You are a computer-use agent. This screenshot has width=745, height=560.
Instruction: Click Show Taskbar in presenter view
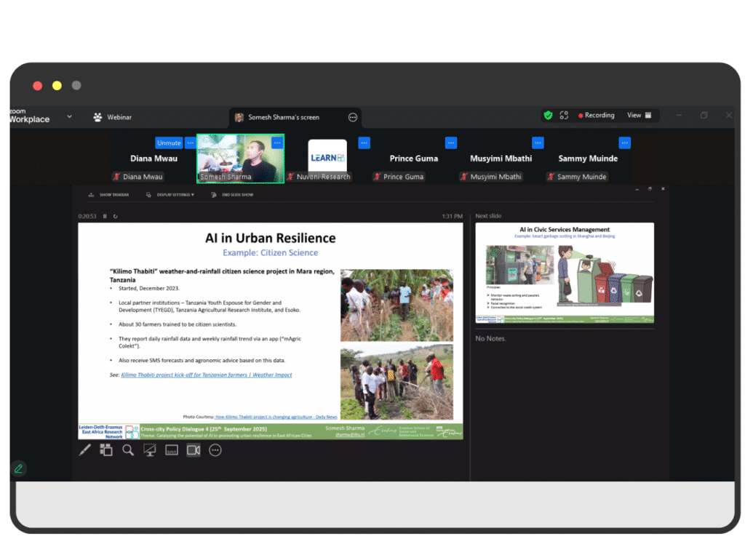(109, 195)
